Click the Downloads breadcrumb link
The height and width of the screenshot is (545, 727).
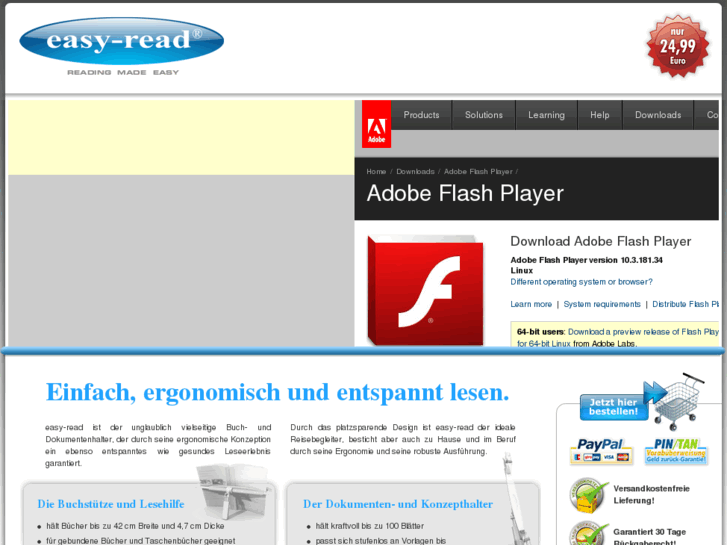pyautogui.click(x=415, y=172)
